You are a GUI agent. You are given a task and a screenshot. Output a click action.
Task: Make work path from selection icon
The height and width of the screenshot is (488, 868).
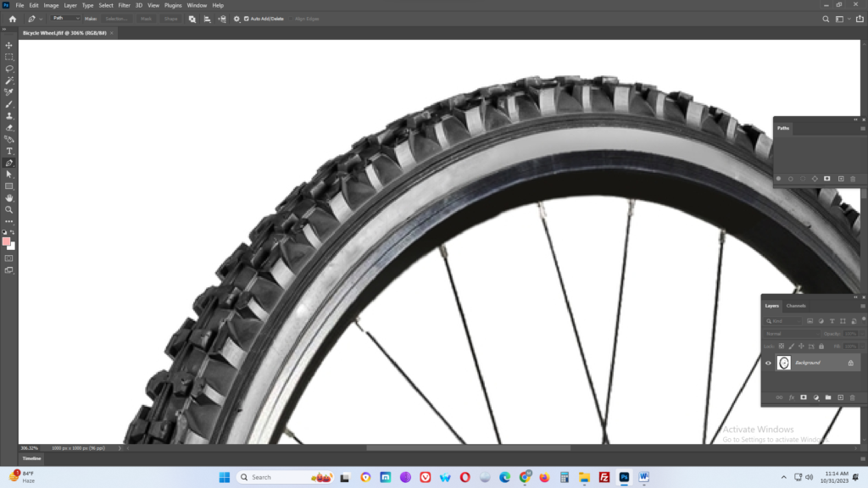[815, 179]
